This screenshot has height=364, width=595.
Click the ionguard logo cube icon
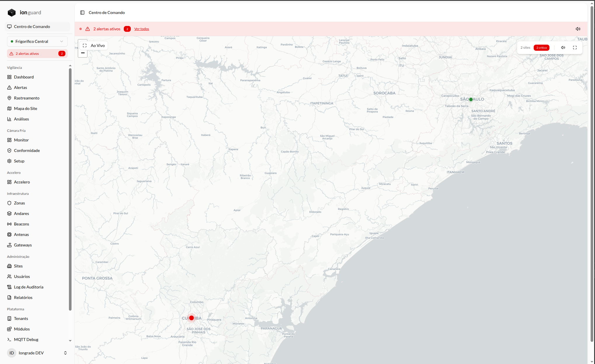12,13
